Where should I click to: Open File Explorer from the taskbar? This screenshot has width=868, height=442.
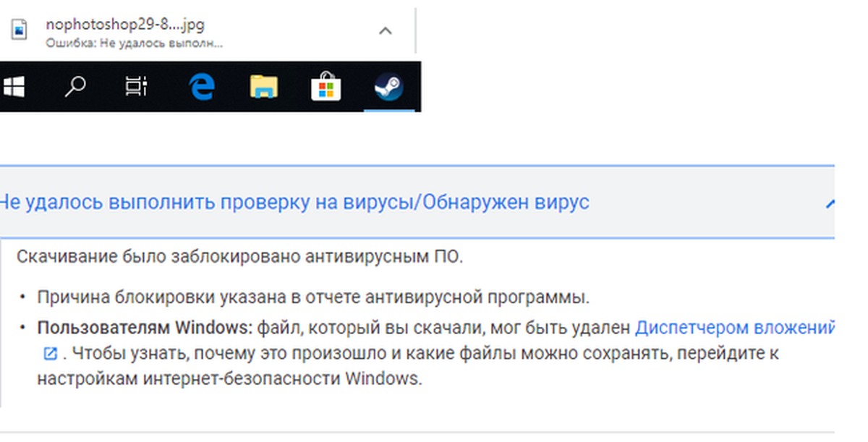tap(264, 88)
